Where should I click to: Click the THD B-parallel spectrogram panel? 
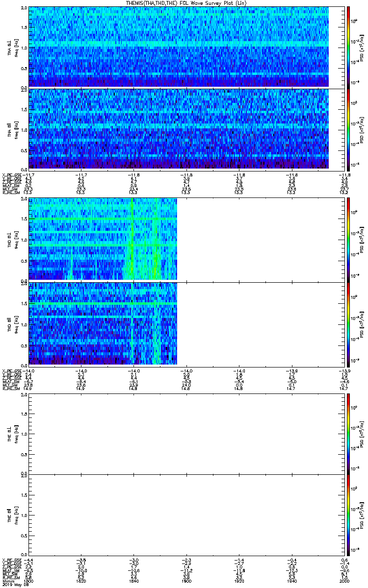(187, 323)
